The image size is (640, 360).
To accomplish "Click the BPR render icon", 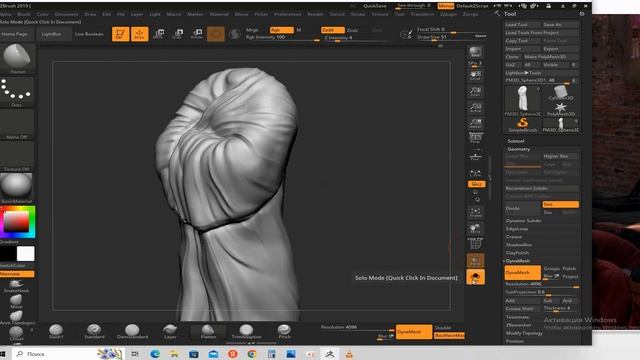I will coord(475,52).
